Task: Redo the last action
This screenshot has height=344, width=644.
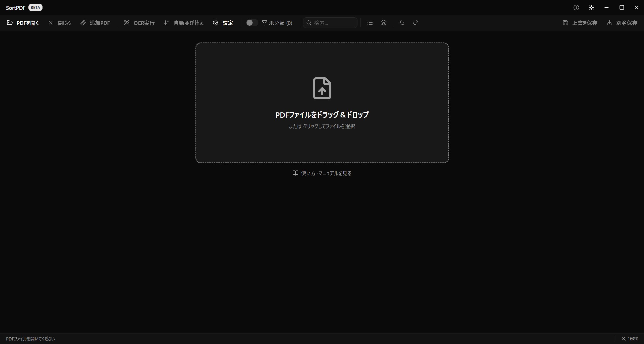Action: point(415,23)
